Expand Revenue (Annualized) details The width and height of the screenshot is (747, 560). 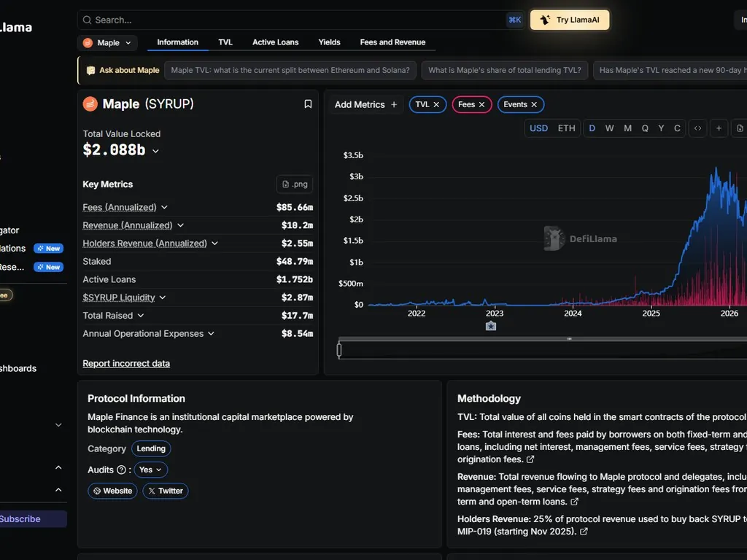tap(181, 225)
